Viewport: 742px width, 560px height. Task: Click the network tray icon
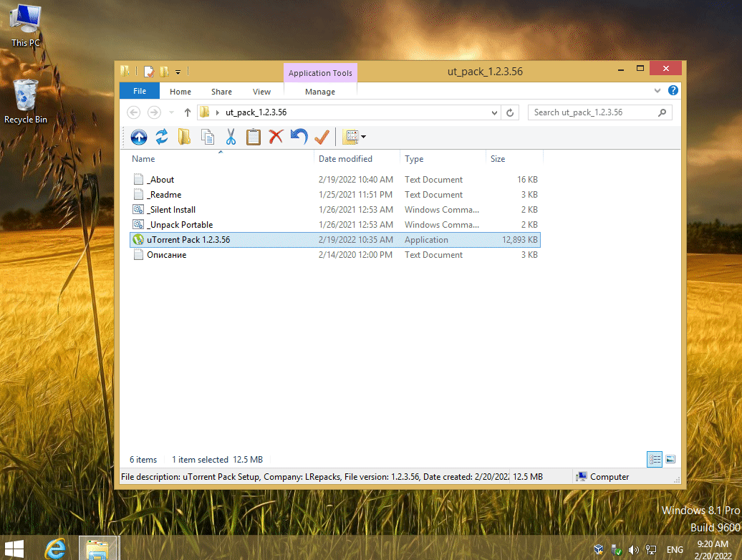650,549
